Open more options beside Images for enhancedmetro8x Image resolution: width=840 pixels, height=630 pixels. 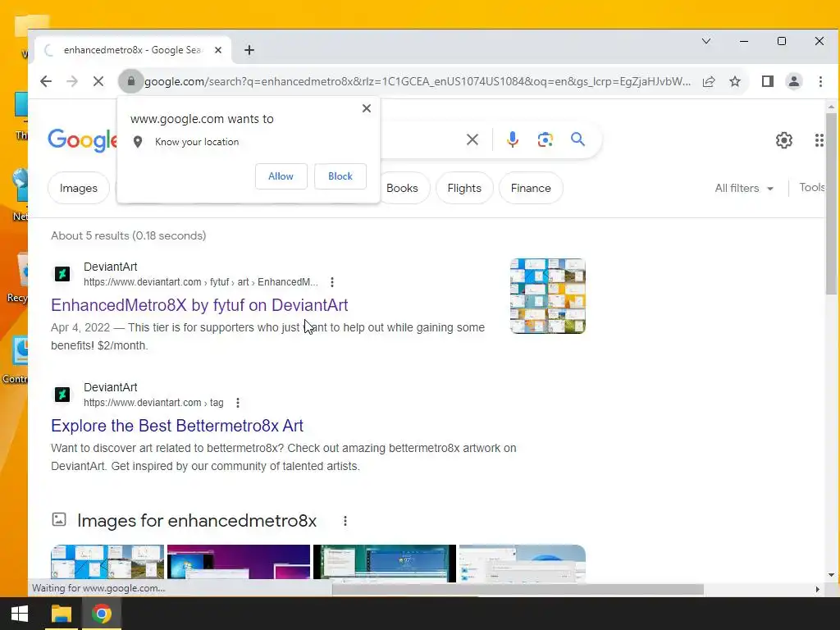345,521
